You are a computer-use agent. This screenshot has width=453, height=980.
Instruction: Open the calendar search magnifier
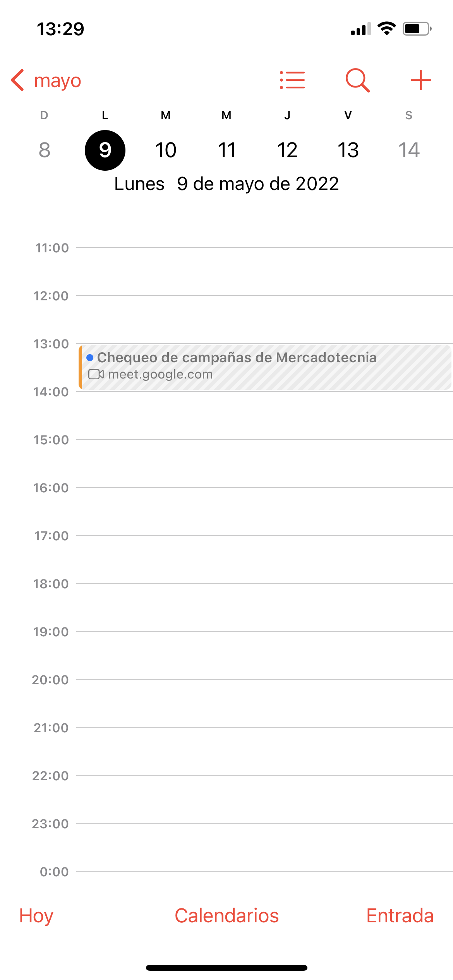coord(357,80)
